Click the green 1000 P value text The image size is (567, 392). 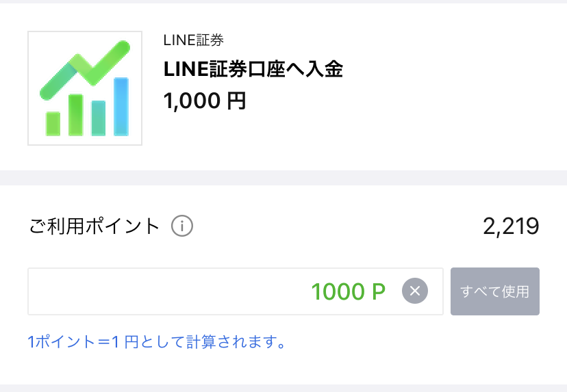tap(349, 291)
